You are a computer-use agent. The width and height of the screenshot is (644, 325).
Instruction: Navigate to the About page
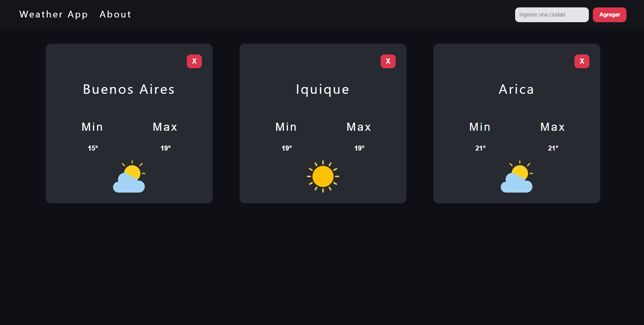[x=115, y=14]
